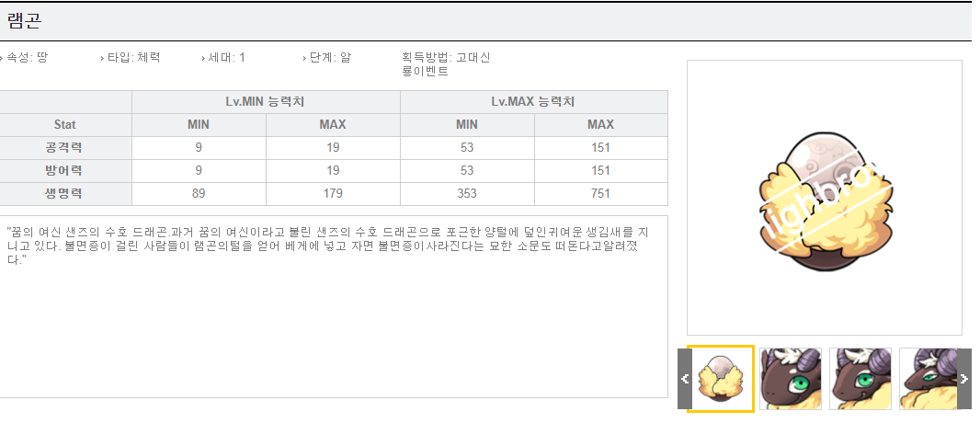Image resolution: width=980 pixels, height=423 pixels.
Task: Click the 생명력 max value 751
Action: (600, 194)
